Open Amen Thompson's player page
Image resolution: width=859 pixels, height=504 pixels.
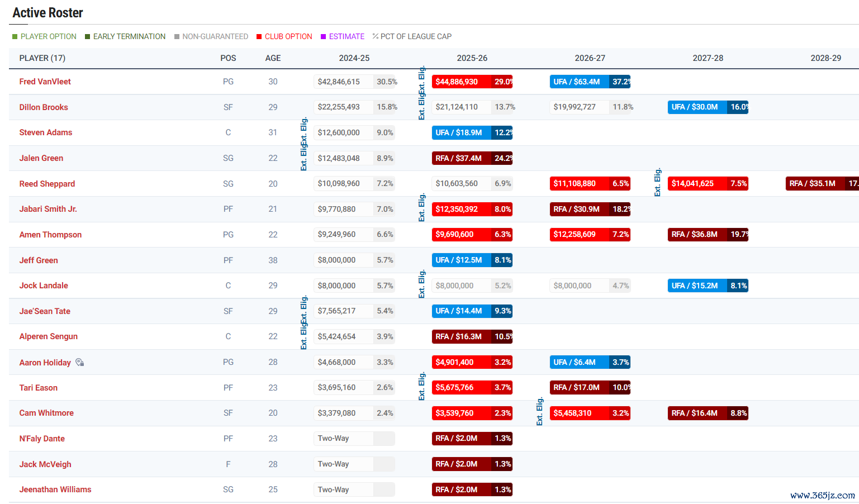pos(50,235)
